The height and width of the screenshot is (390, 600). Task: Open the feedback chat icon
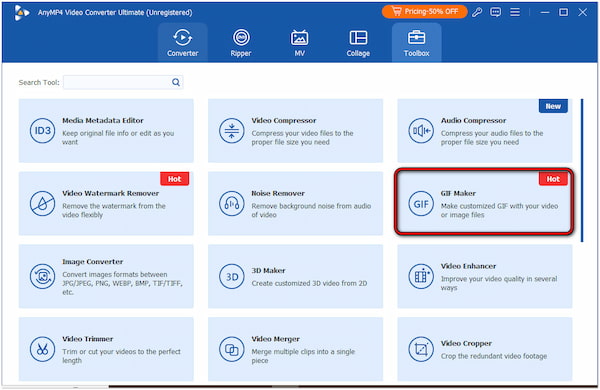click(x=496, y=12)
